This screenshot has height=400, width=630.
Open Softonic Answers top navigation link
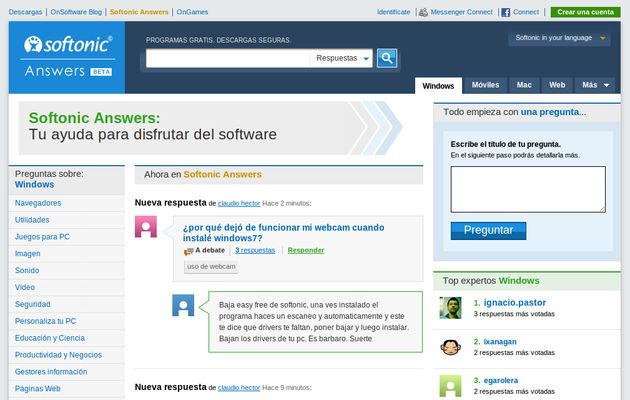[x=139, y=12]
